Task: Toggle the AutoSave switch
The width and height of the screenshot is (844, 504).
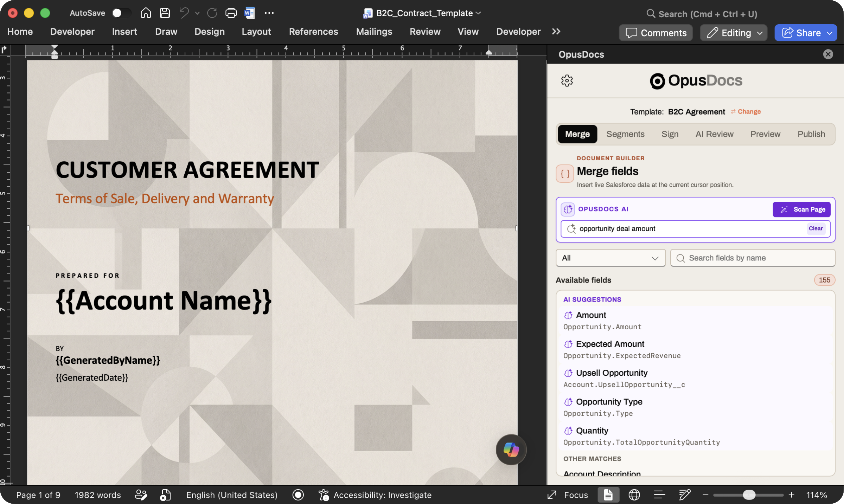Action: (121, 13)
